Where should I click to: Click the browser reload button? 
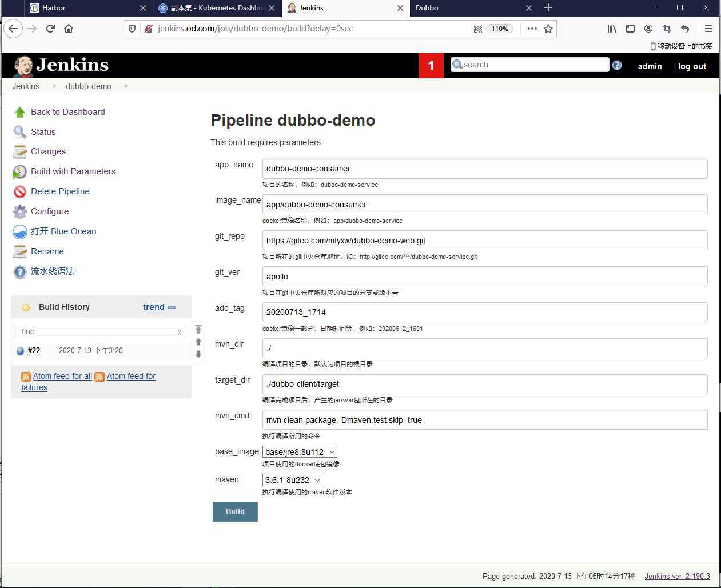(x=50, y=29)
